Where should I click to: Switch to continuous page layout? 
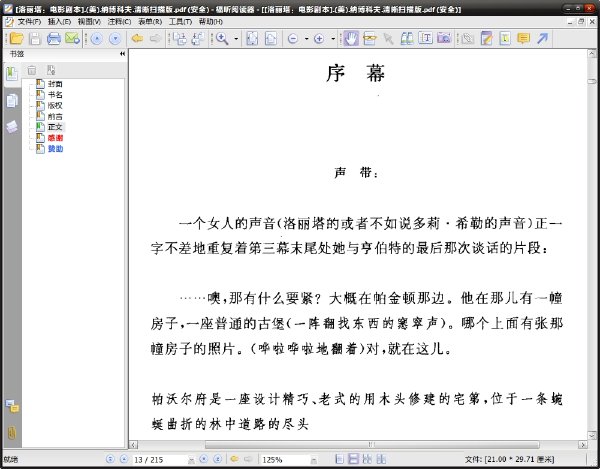coord(354,459)
